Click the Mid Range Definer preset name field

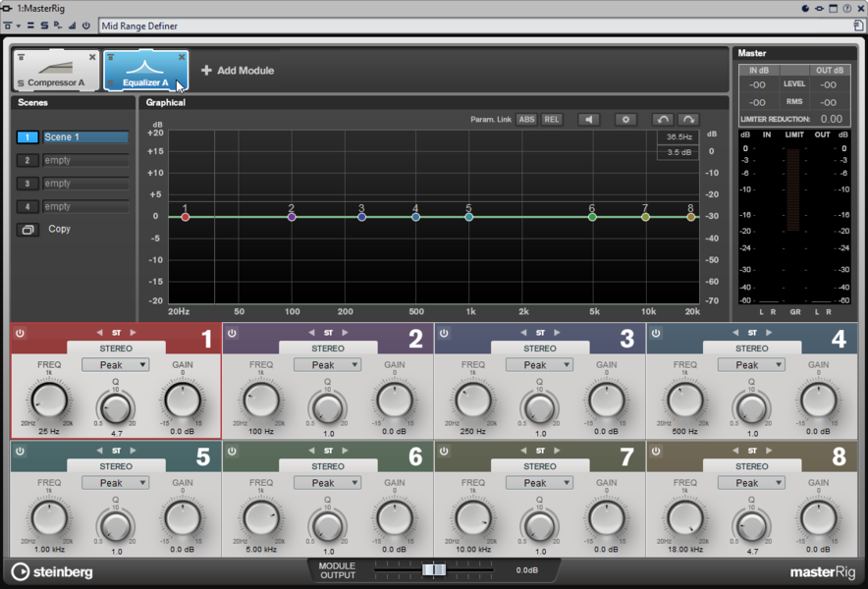tap(475, 27)
